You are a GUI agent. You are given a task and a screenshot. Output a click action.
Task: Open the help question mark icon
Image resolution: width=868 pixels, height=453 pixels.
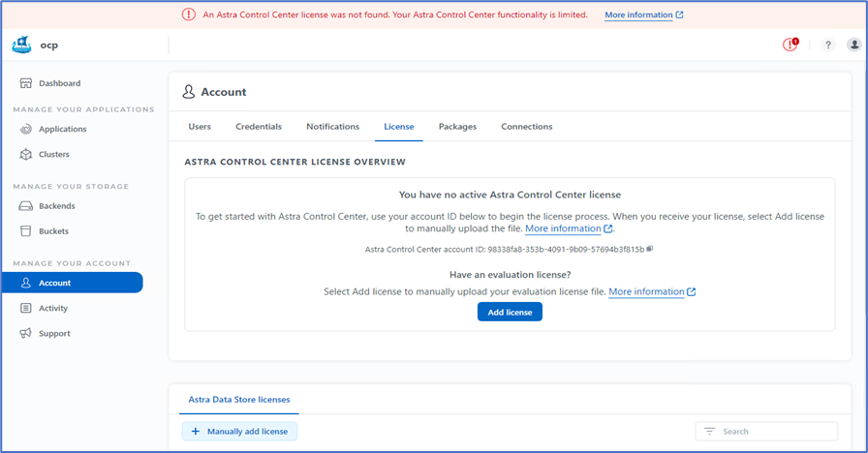point(828,45)
